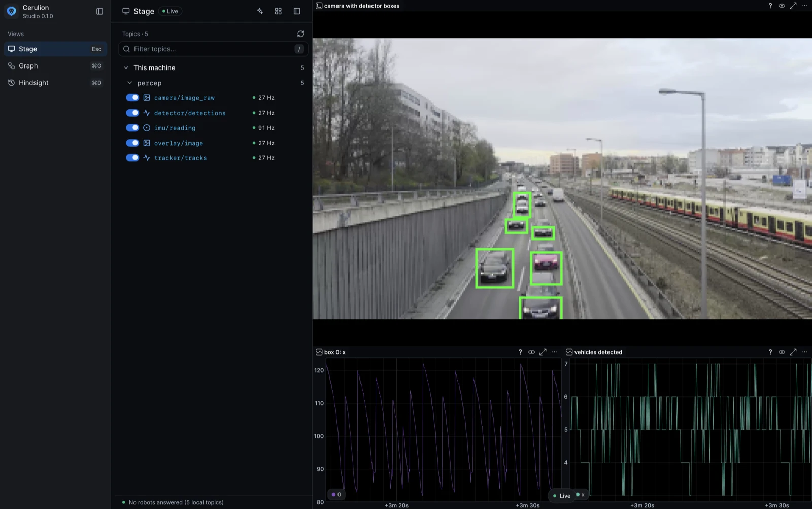This screenshot has width=812, height=509.
Task: Hide the camera with detector boxes panel via eye icon
Action: click(x=782, y=6)
